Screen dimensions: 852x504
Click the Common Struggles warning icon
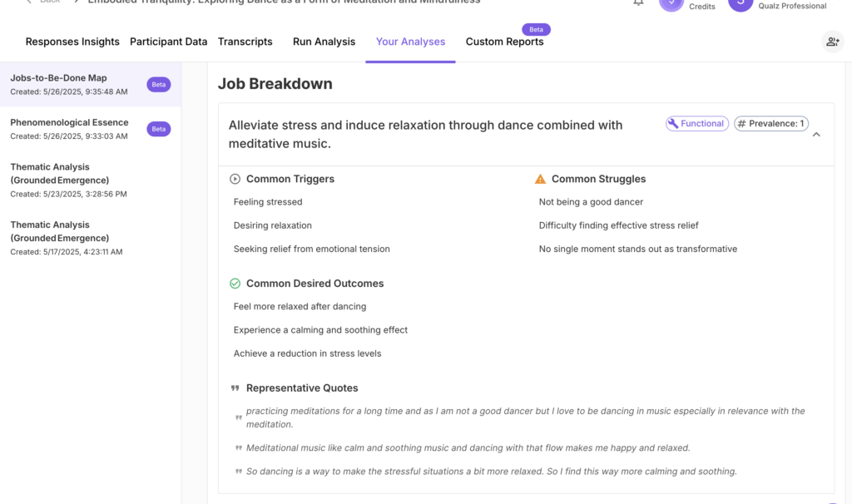coord(540,179)
